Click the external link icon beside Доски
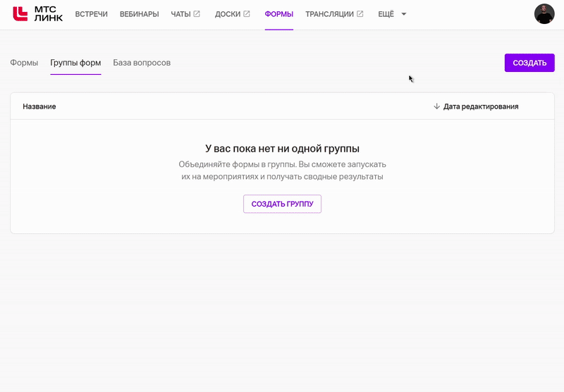This screenshot has width=564, height=392. click(247, 14)
